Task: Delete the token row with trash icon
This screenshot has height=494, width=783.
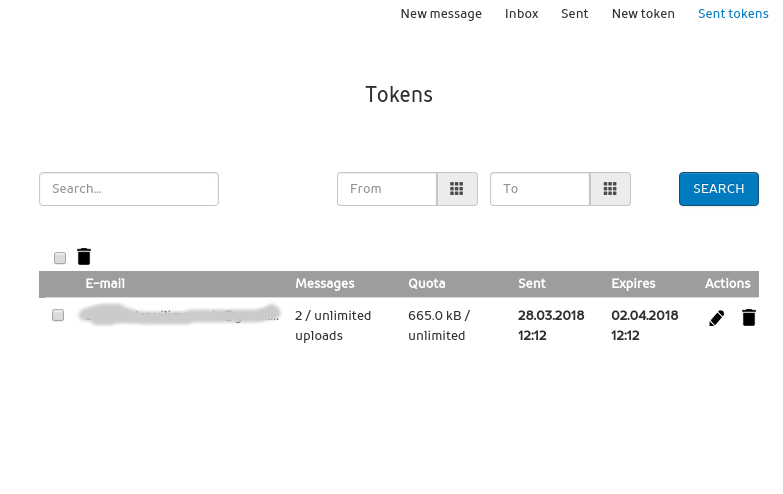Action: click(x=748, y=318)
